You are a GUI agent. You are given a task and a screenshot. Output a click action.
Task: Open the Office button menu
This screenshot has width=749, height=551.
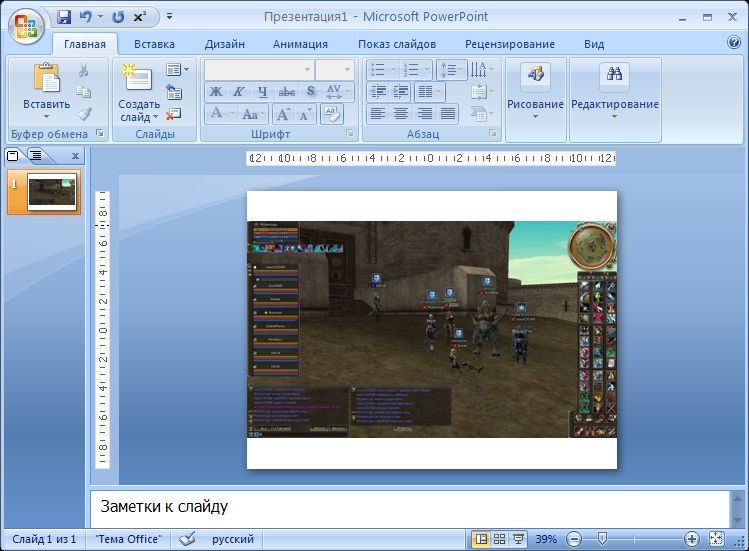26,26
